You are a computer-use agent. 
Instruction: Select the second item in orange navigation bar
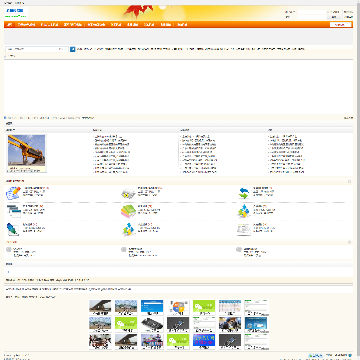pyautogui.click(x=26, y=24)
